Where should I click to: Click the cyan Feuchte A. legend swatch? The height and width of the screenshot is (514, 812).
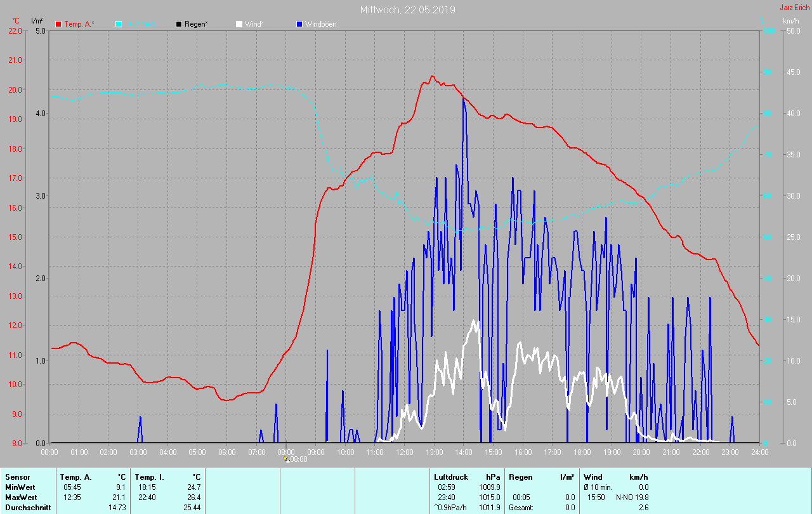[x=119, y=24]
